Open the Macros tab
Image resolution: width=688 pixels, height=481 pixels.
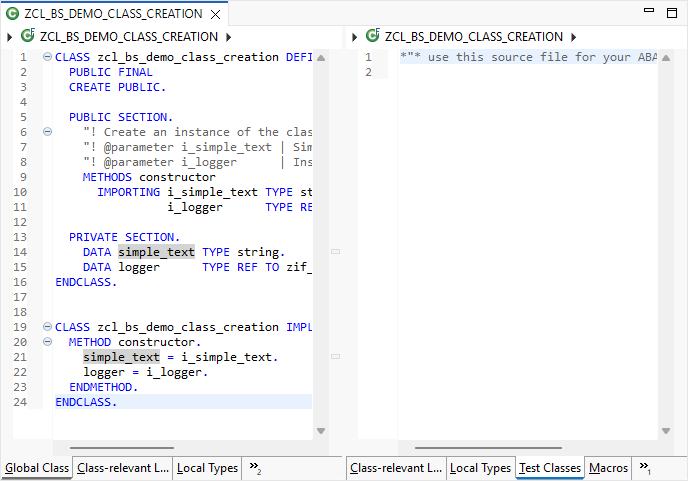click(608, 467)
